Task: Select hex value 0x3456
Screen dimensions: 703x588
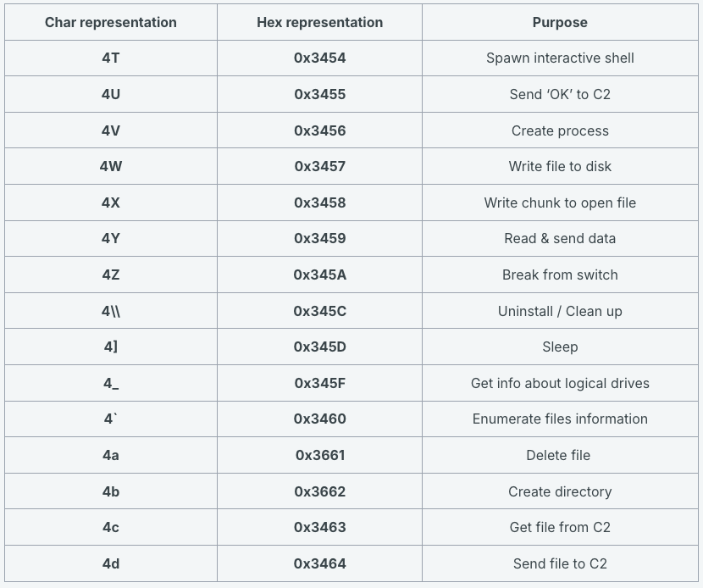Action: point(319,130)
